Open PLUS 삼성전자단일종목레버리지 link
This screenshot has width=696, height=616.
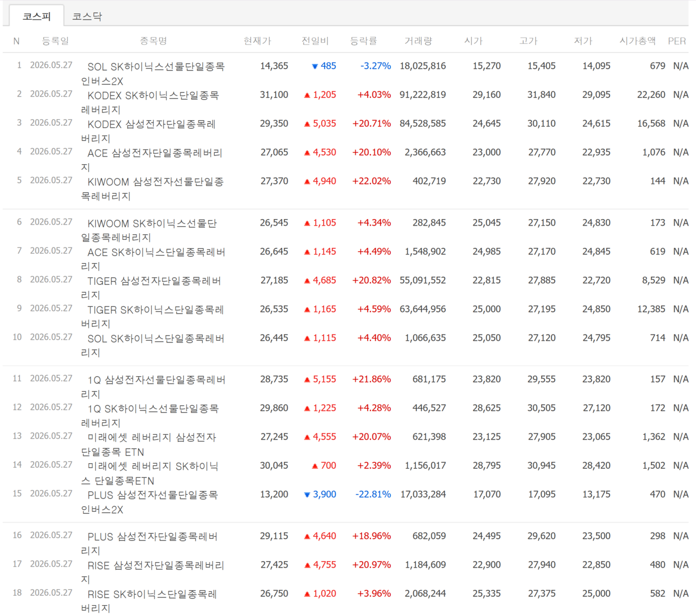tap(150, 544)
